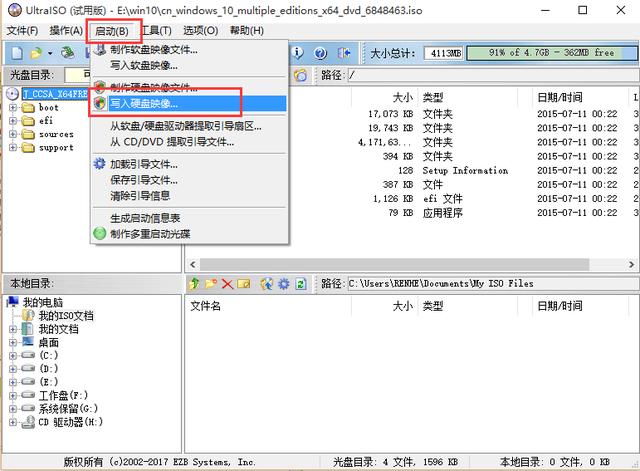Select 清除引导信息 menu entry
The width and height of the screenshot is (640, 471).
tap(189, 196)
